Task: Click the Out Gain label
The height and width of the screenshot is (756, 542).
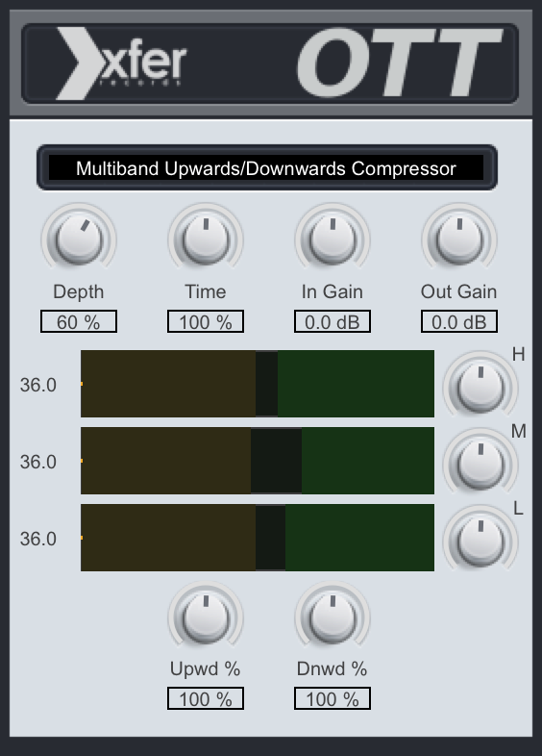Action: (x=459, y=291)
